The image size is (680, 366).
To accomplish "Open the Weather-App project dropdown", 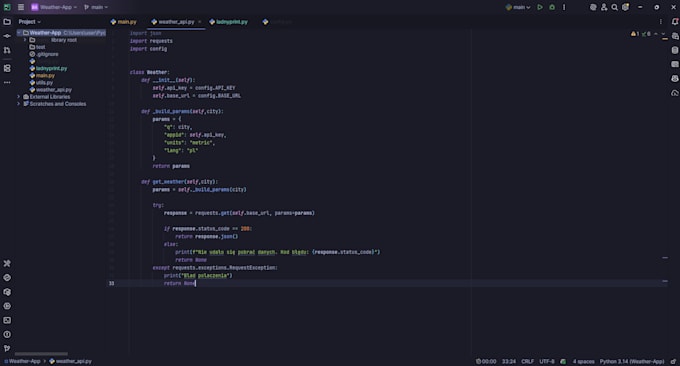I will [54, 7].
